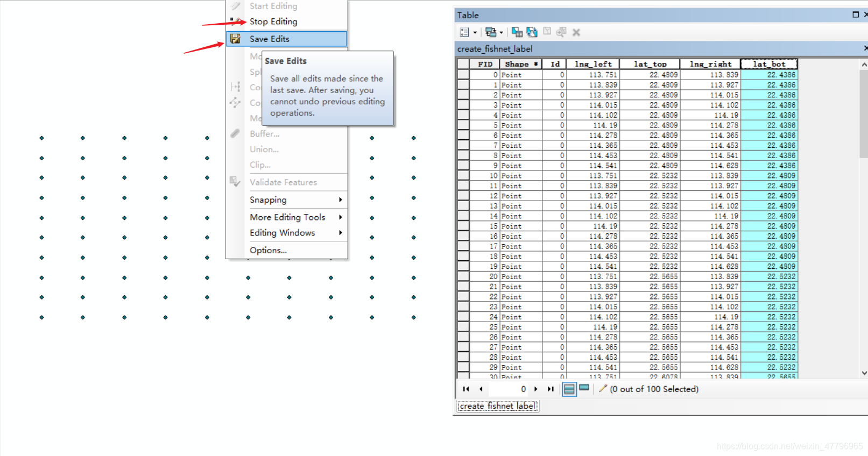Click lng_right cell of FID 19 row
This screenshot has height=456, width=868.
pos(710,267)
